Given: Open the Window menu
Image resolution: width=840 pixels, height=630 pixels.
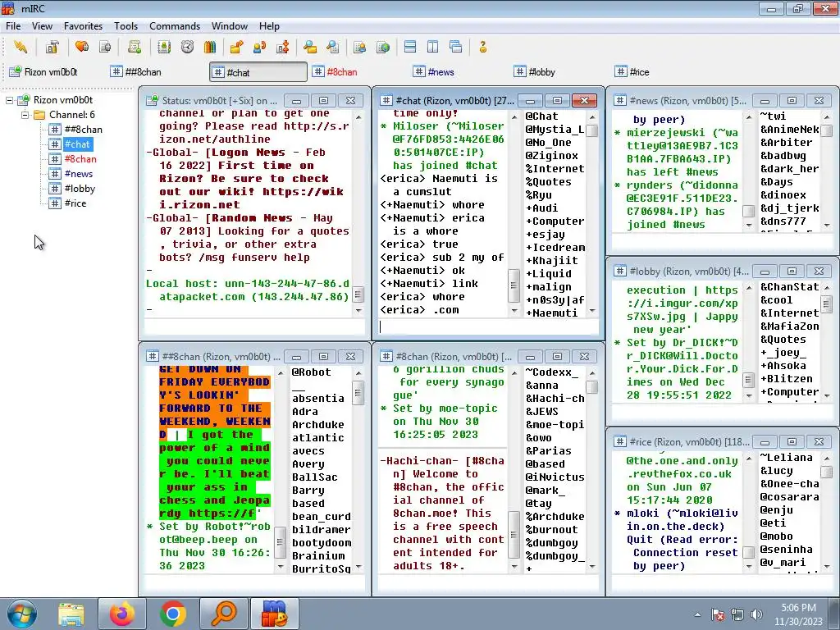Looking at the screenshot, I should [x=230, y=26].
